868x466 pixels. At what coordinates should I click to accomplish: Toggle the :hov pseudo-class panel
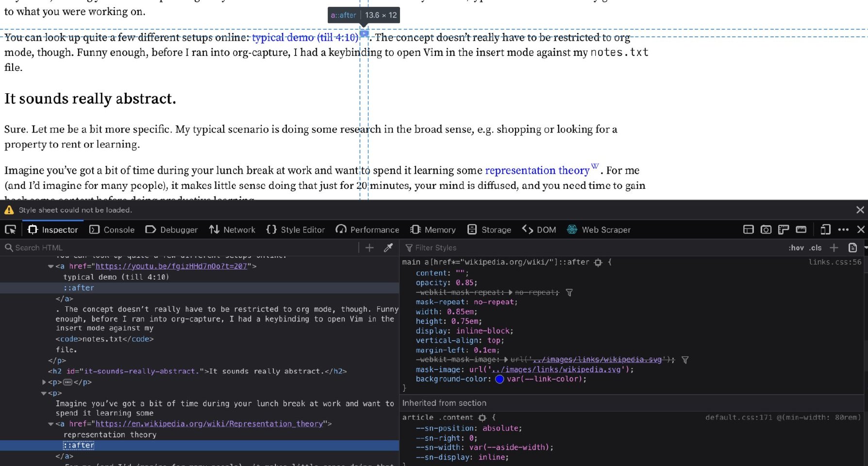click(796, 248)
